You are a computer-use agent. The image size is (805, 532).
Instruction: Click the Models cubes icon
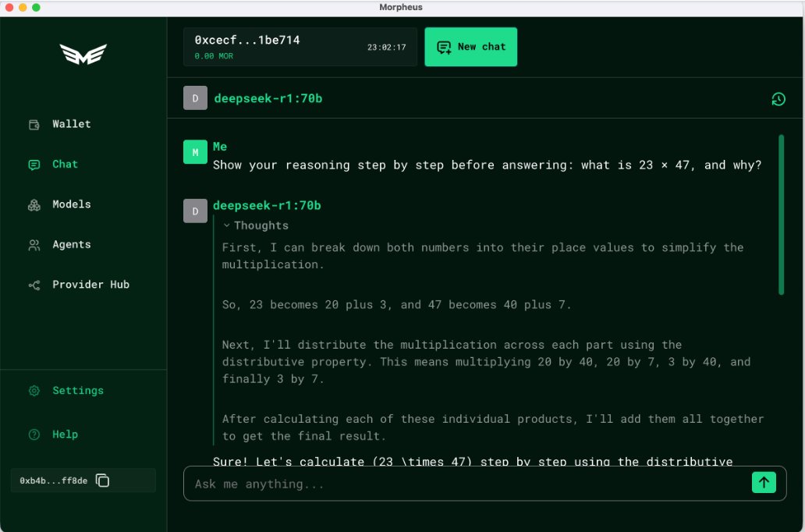(34, 205)
